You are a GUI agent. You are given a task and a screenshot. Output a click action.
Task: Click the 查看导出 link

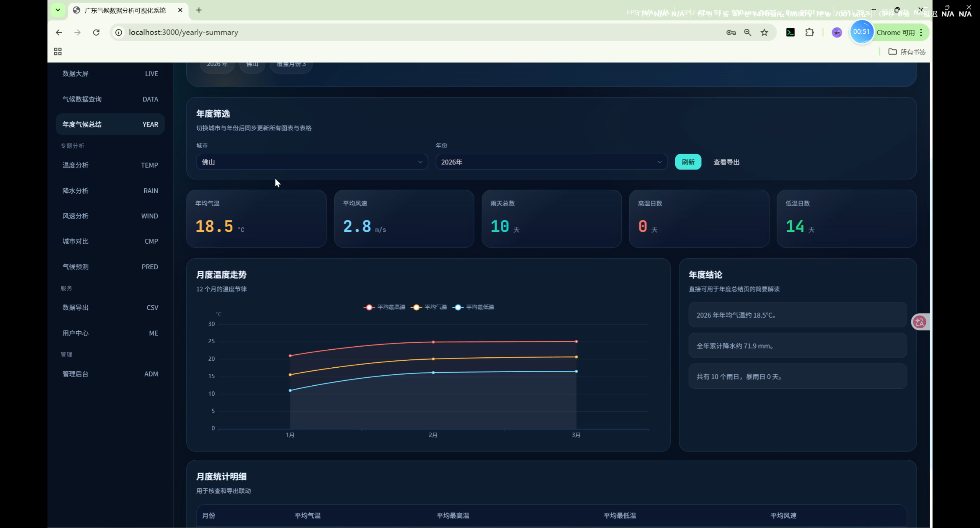[x=726, y=162]
